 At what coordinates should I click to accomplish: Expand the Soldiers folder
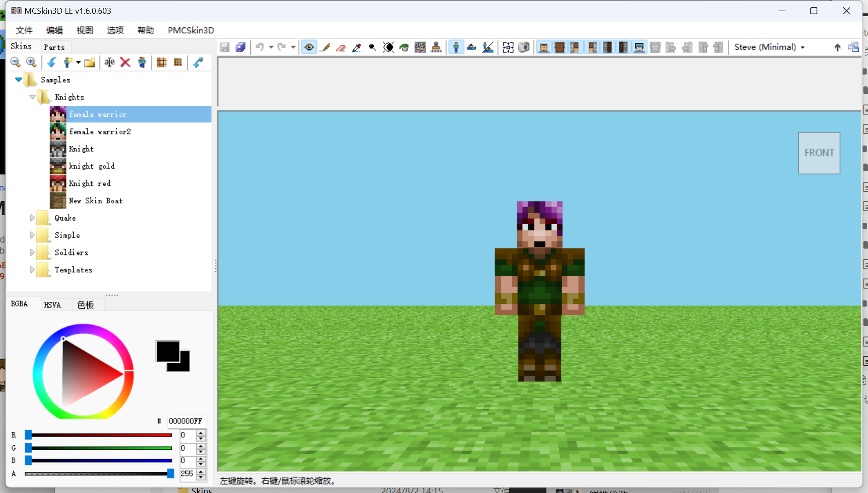click(x=32, y=252)
